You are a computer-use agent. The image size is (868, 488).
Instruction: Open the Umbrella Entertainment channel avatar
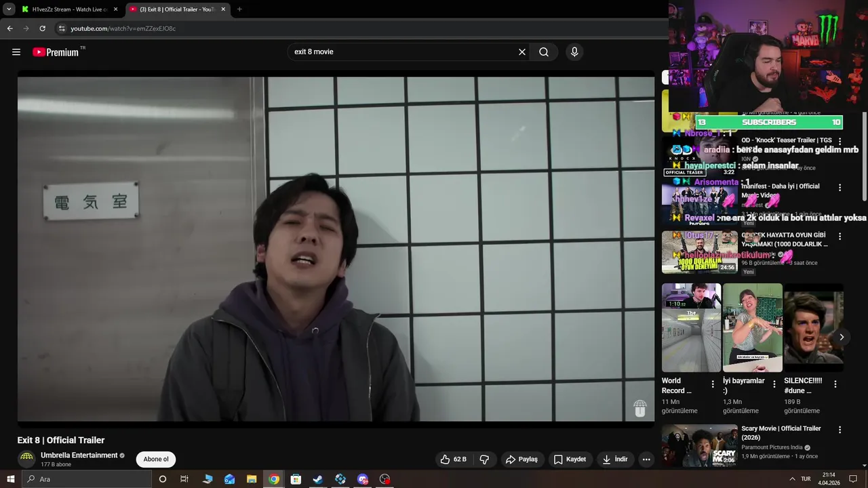pyautogui.click(x=26, y=459)
